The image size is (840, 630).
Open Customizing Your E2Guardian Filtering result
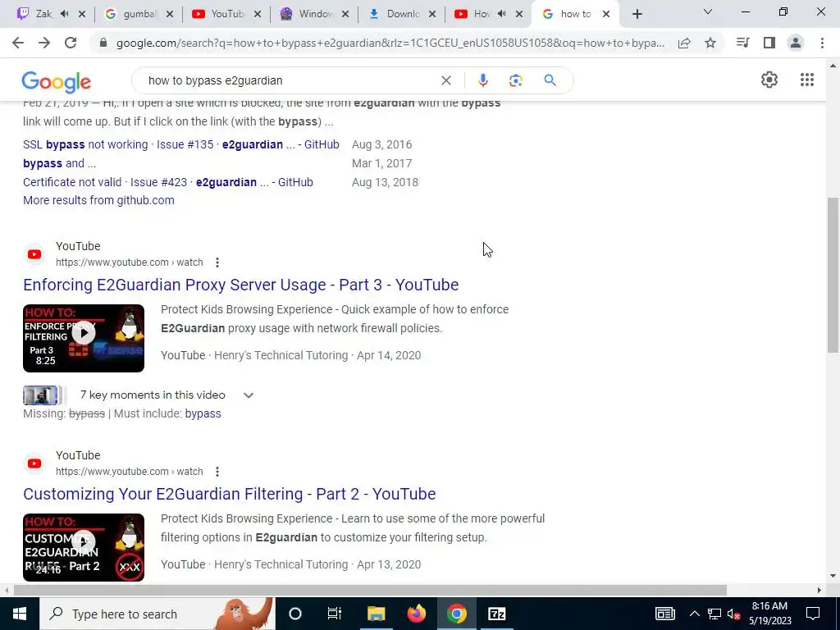click(230, 493)
